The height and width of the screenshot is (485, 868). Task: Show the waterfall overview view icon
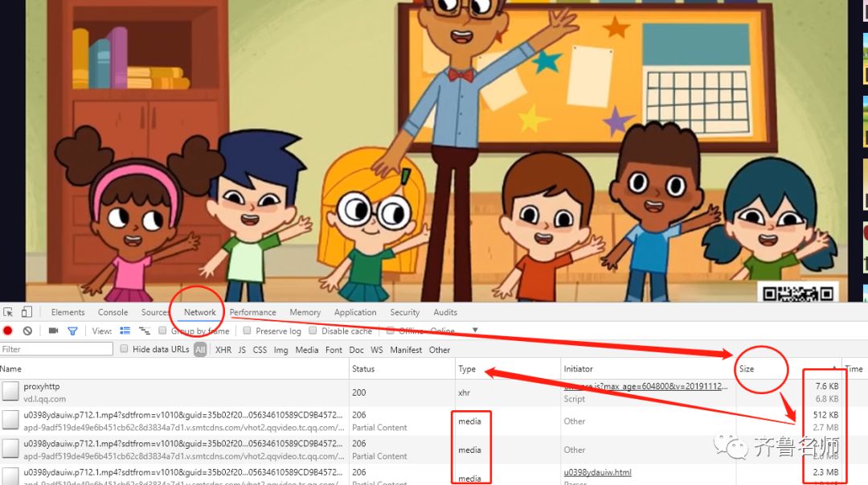point(145,331)
